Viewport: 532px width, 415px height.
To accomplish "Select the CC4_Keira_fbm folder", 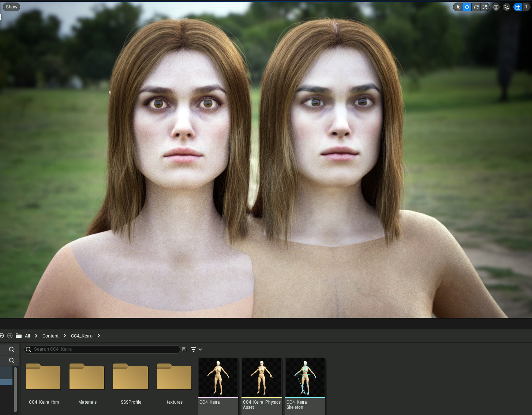I will coord(43,377).
